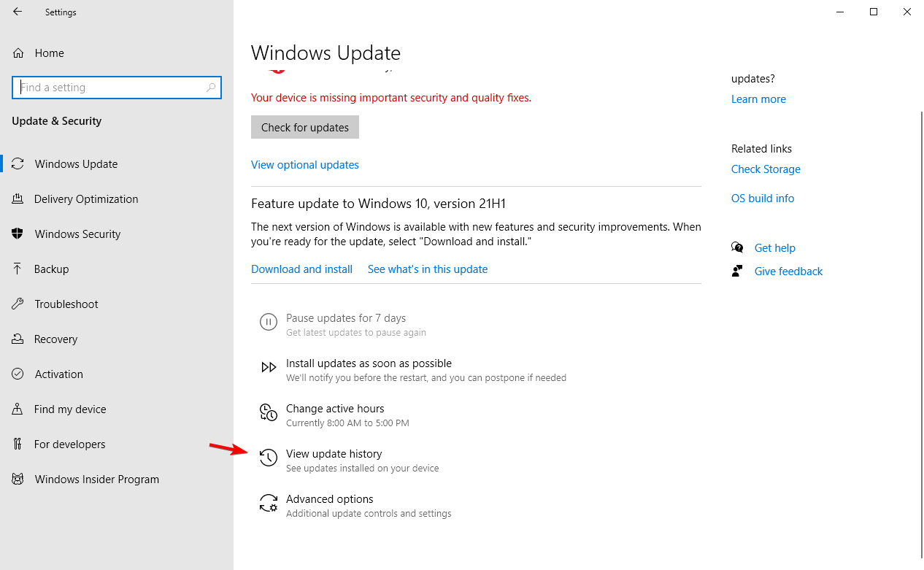Click the active hours clock icon
Screen dimensions: 924x570
pyautogui.click(x=269, y=412)
